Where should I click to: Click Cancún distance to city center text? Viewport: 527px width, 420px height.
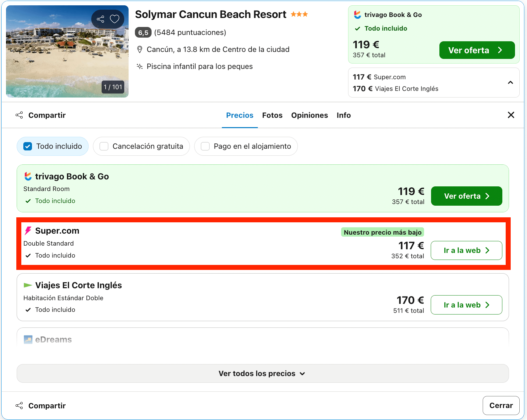pos(218,50)
